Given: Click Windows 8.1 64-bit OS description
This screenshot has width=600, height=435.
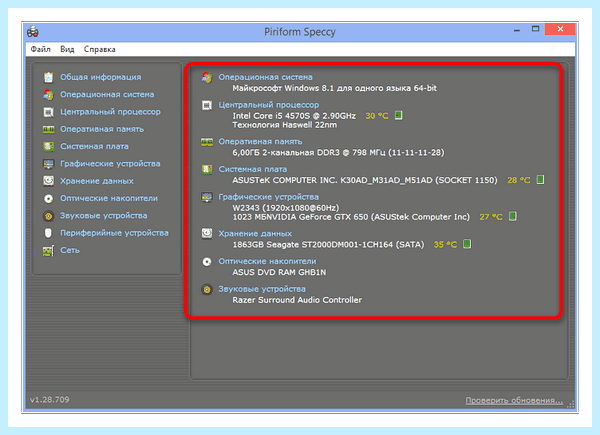Looking at the screenshot, I should (334, 88).
